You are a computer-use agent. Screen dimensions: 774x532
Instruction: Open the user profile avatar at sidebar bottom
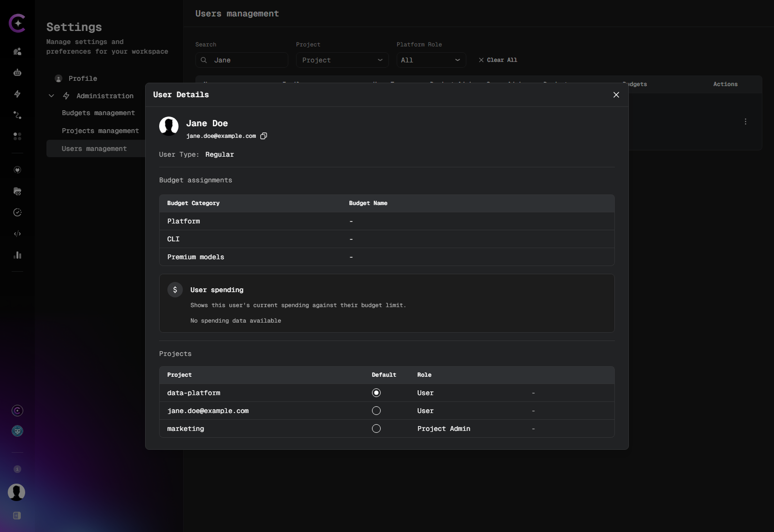pos(16,492)
